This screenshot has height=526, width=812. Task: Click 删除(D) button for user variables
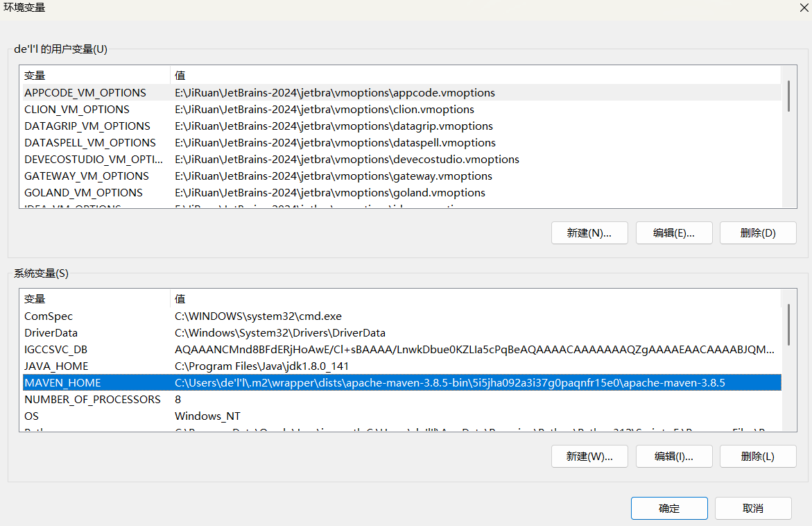pyautogui.click(x=758, y=233)
